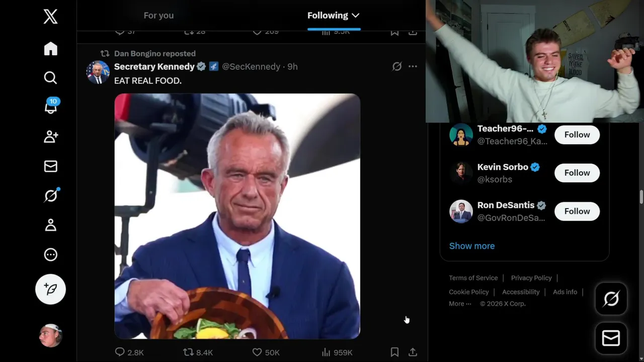This screenshot has width=644, height=362.
Task: Click the compose post button
Action: click(50, 289)
